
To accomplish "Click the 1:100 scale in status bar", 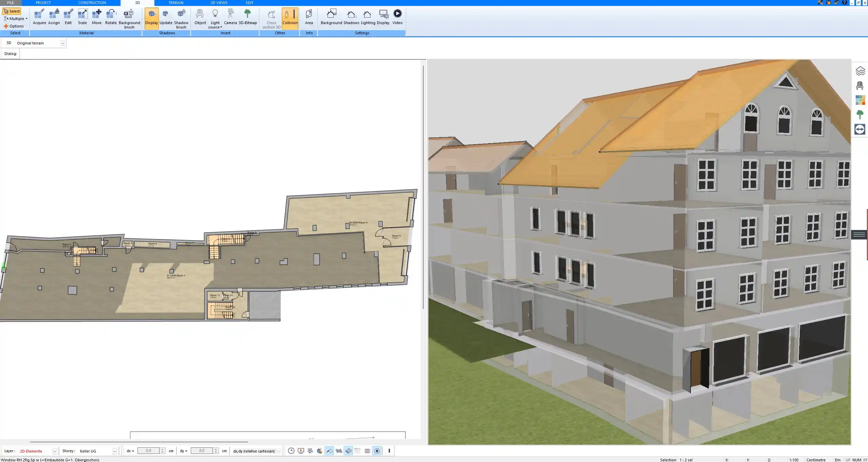I will click(x=794, y=460).
